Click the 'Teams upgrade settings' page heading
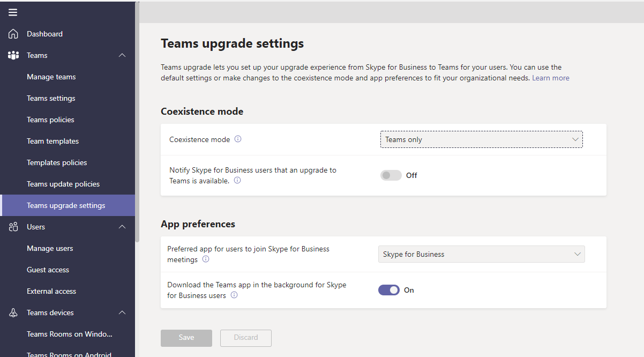The width and height of the screenshot is (644, 357). (233, 43)
